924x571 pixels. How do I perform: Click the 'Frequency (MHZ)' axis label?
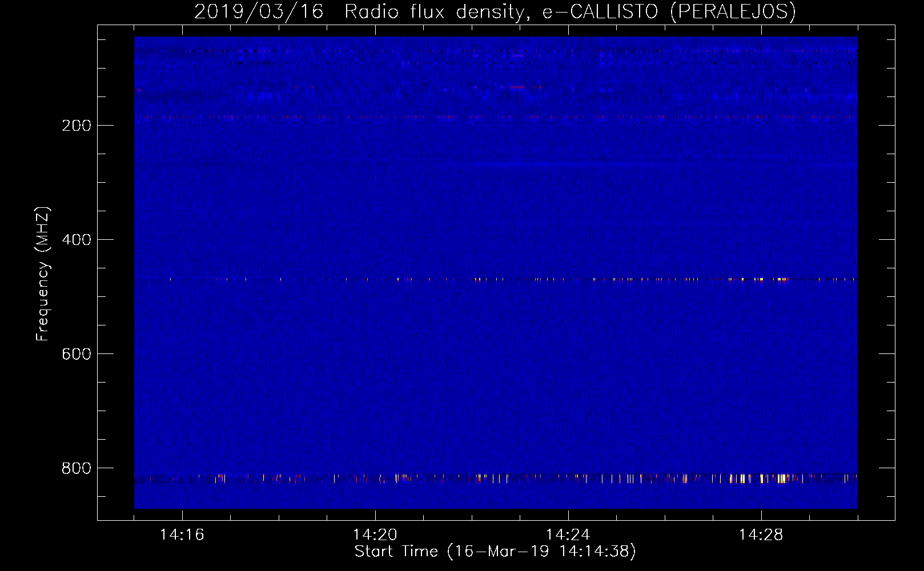click(x=43, y=274)
